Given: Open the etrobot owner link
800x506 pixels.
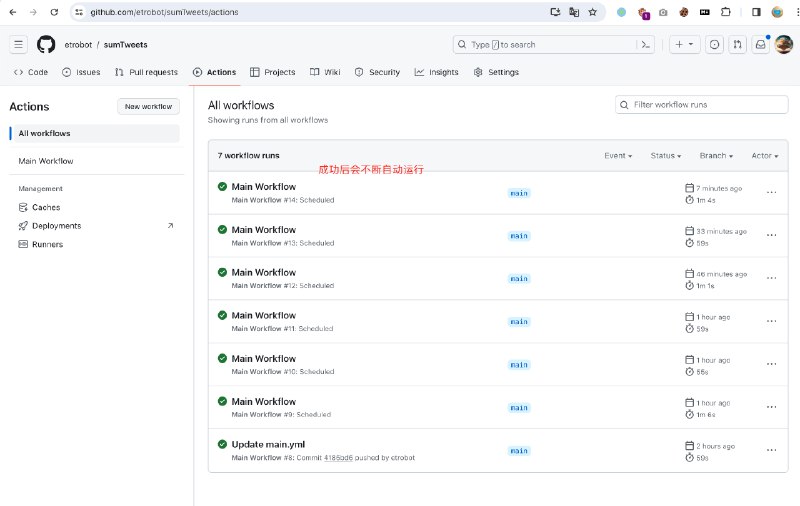Looking at the screenshot, I should 78,45.
